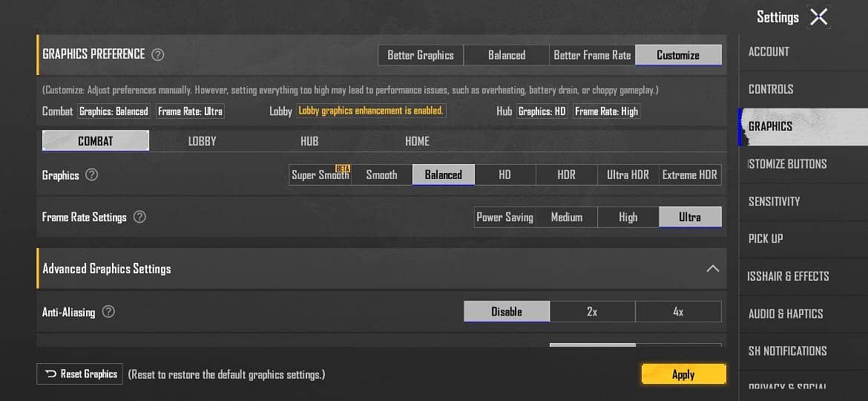Select the Better Graphics preference
This screenshot has width=868, height=401.
pyautogui.click(x=421, y=55)
